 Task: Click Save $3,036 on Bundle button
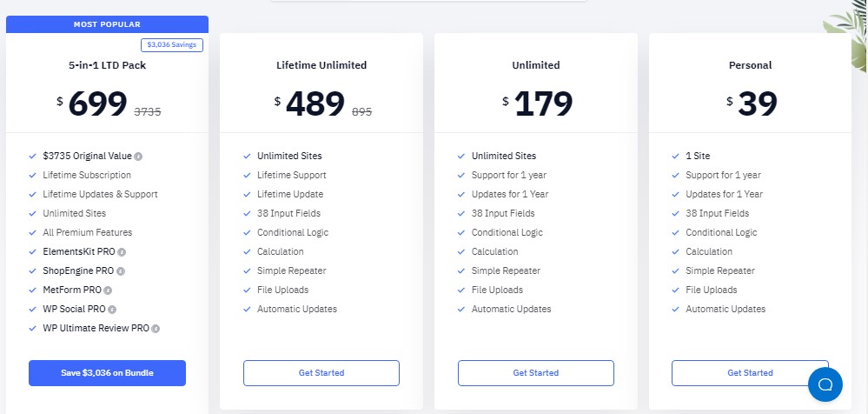[x=107, y=373]
